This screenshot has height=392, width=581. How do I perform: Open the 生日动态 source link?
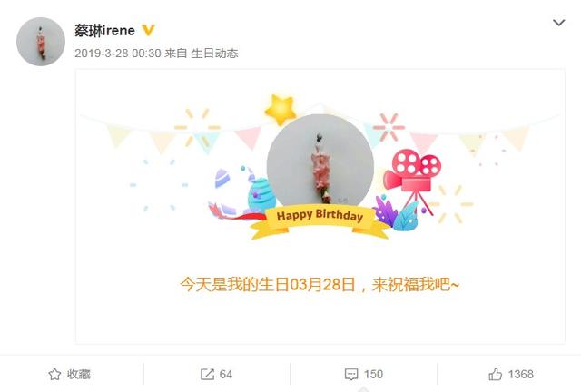(214, 54)
